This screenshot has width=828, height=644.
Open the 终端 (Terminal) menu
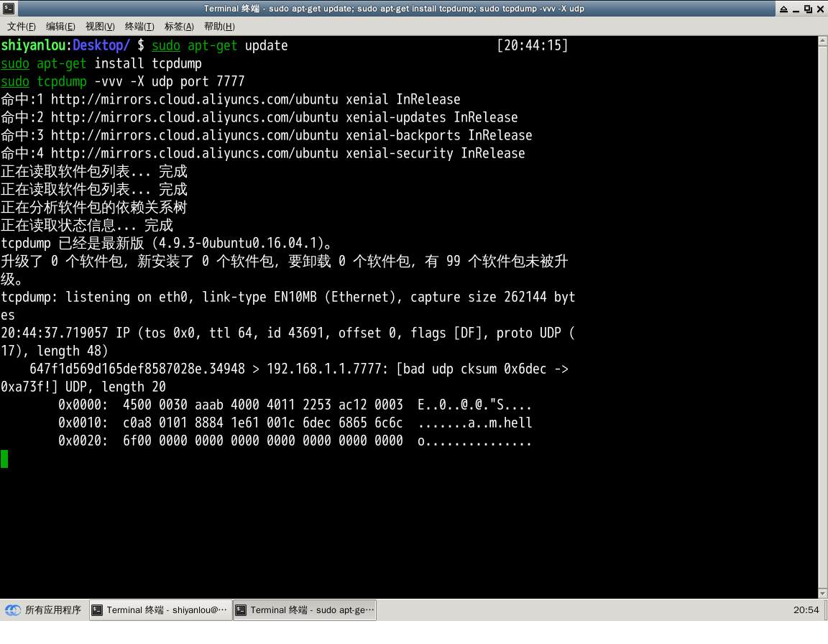coord(139,27)
